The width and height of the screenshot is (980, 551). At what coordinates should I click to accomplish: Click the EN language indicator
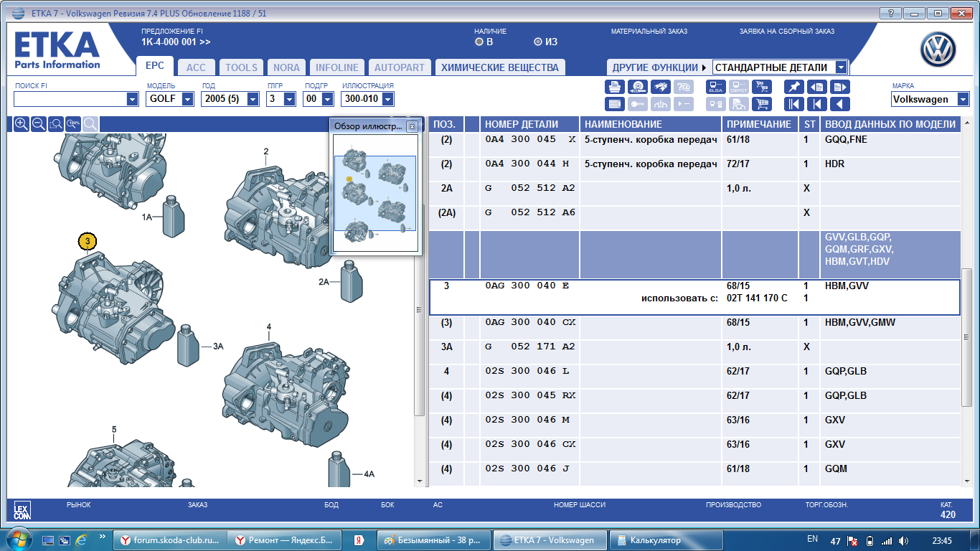click(x=812, y=540)
